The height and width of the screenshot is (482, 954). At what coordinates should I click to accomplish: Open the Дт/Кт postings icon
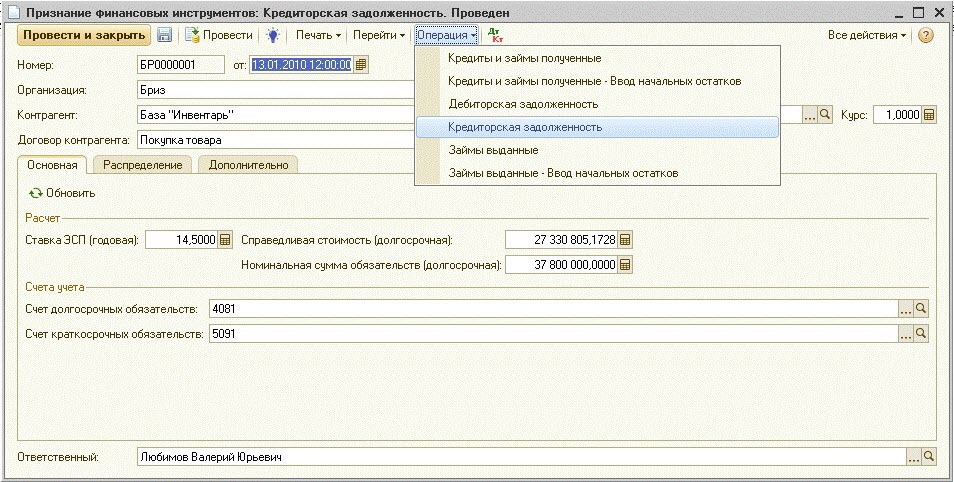coord(495,35)
